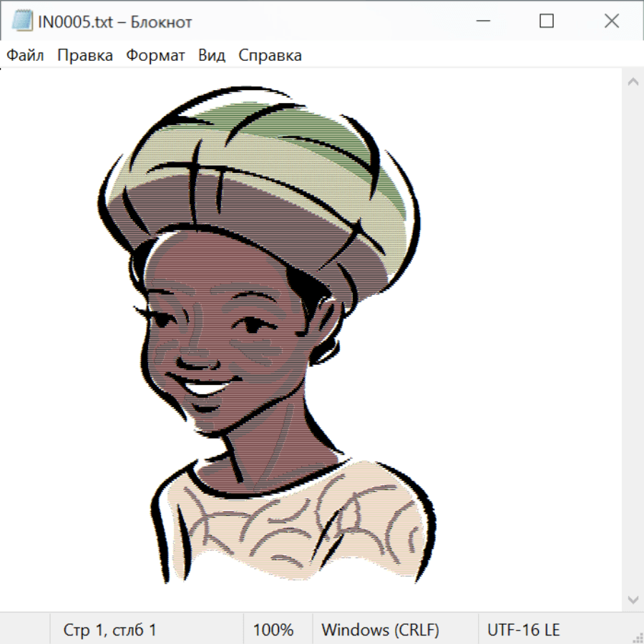The height and width of the screenshot is (644, 644).
Task: Close the IN0005.txt Notepad window
Action: coord(611,21)
